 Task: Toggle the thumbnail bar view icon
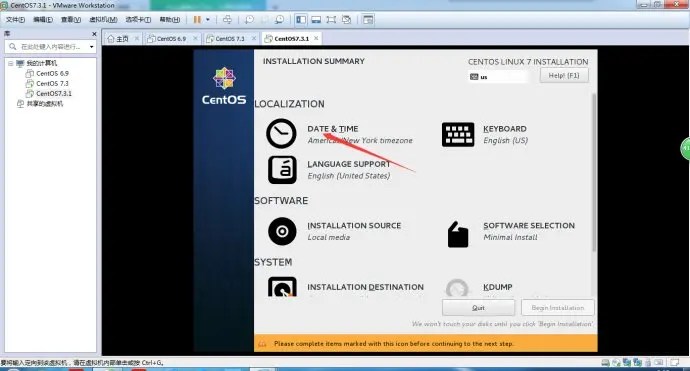coord(316,19)
